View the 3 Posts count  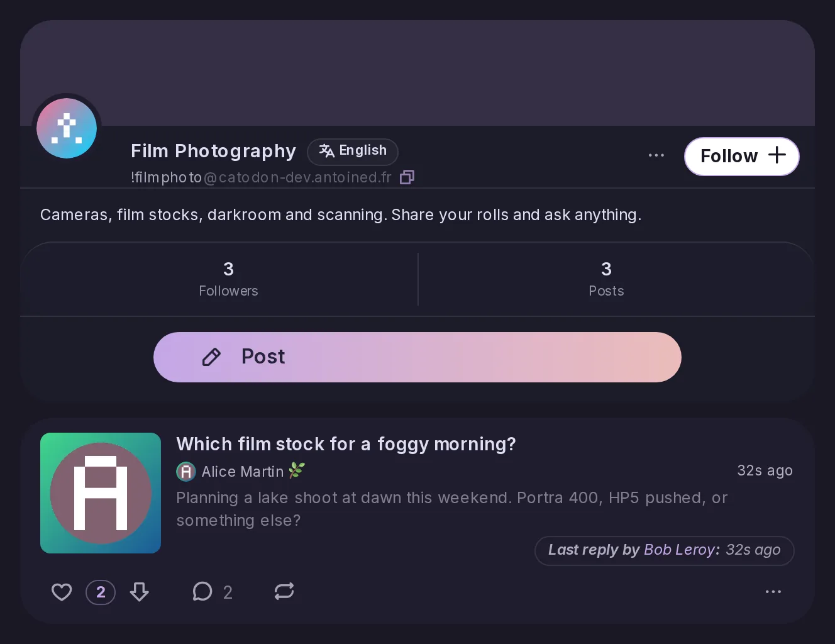[x=606, y=279]
